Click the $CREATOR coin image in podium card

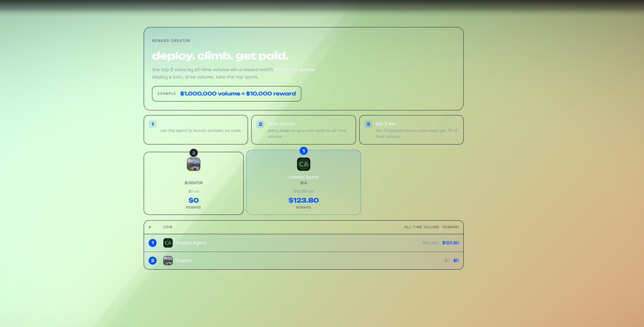[194, 164]
